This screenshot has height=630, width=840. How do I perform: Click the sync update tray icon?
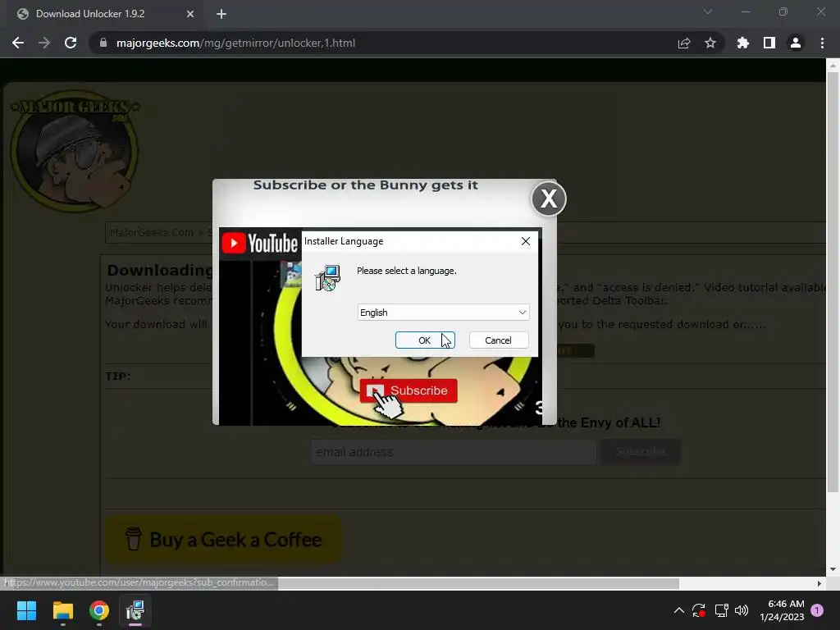(699, 610)
